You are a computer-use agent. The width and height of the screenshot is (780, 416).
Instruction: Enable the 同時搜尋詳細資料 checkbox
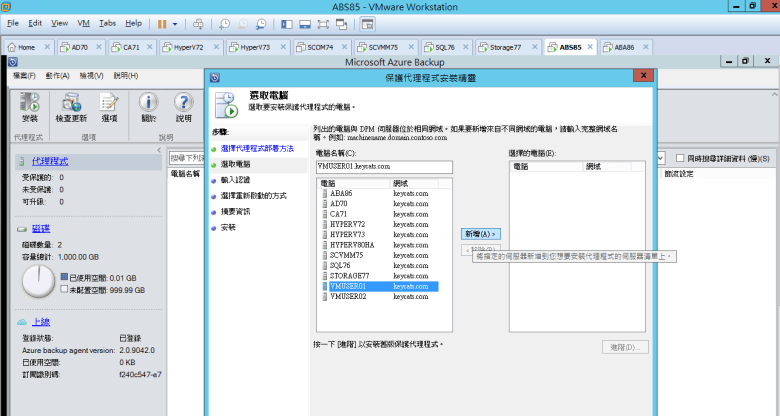681,158
